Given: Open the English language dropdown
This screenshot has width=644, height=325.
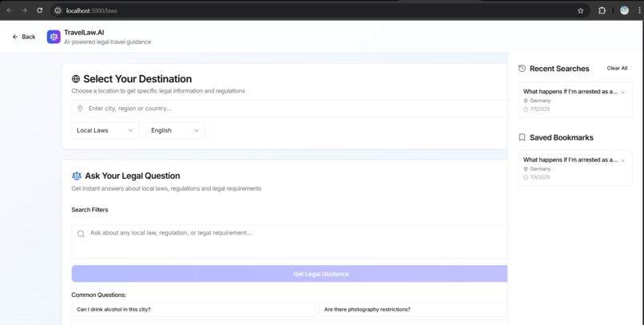Looking at the screenshot, I should [175, 130].
